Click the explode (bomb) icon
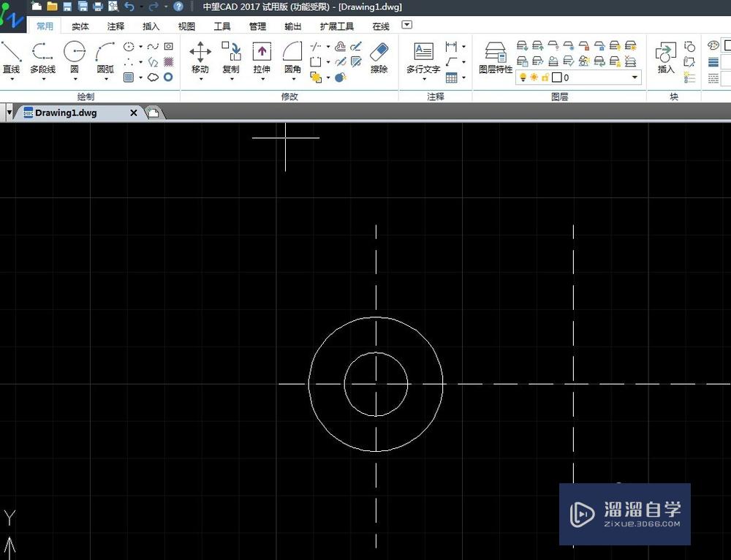Image resolution: width=731 pixels, height=560 pixels. pos(341,77)
